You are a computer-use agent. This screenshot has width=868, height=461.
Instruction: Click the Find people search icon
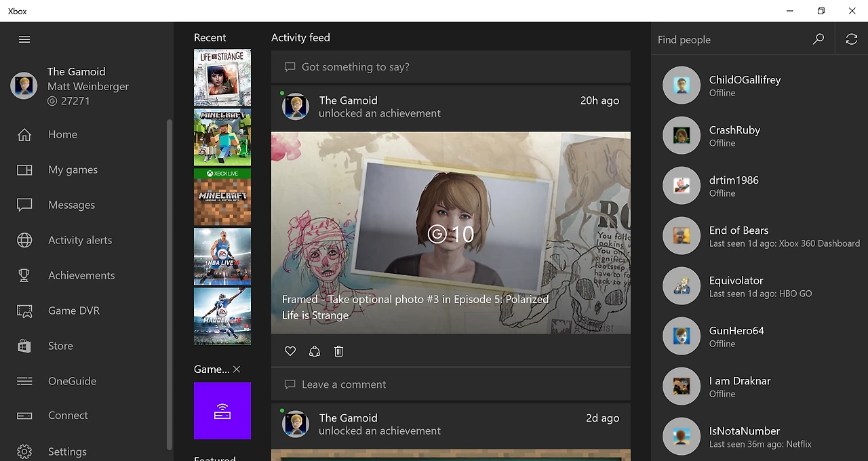coord(818,39)
